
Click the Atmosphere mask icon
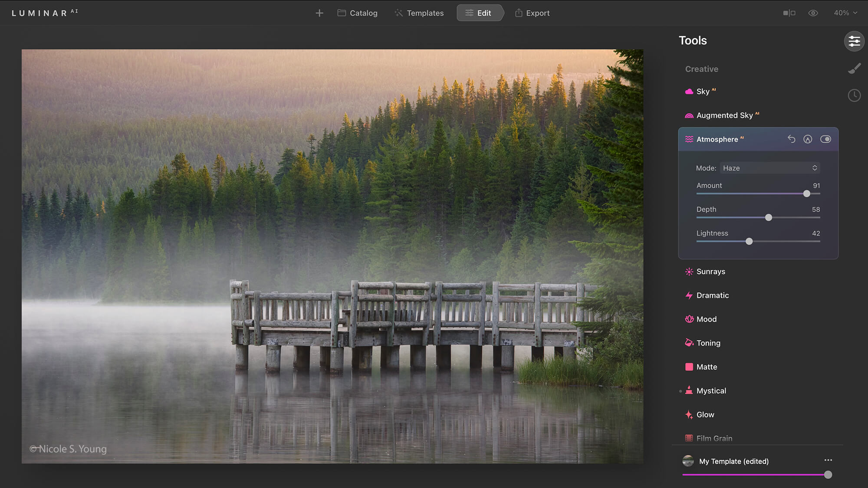808,139
